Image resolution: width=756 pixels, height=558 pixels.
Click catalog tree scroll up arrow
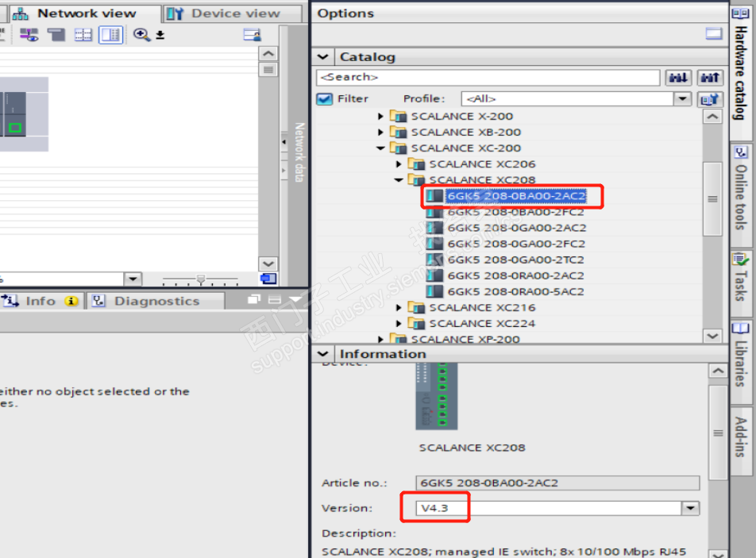point(712,117)
